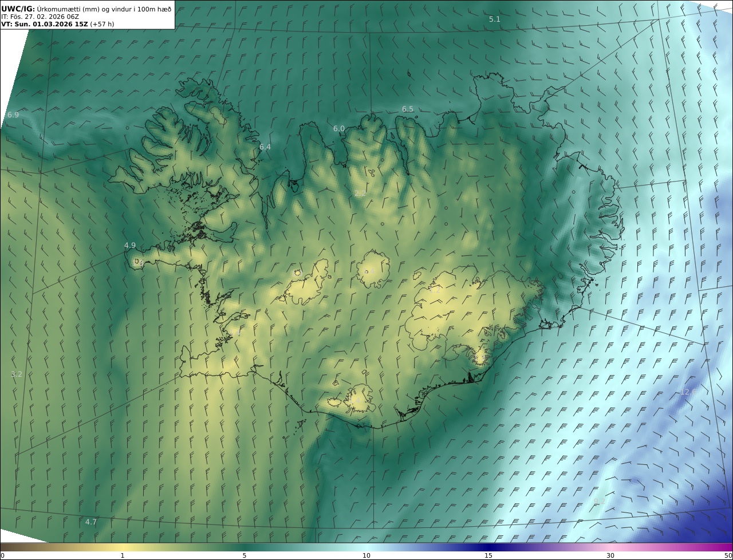Click the 1.2 value label on Vatnajökull glacier

point(435,290)
